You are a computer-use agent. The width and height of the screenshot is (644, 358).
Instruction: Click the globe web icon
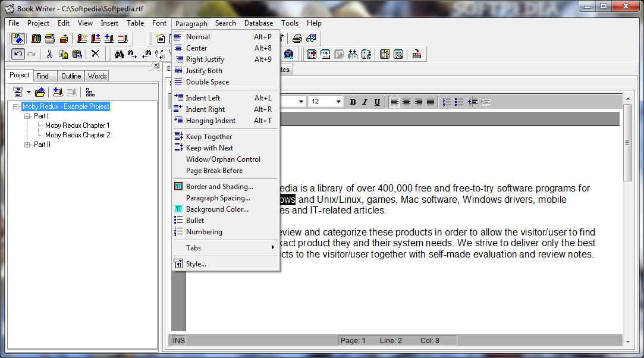pos(289,54)
